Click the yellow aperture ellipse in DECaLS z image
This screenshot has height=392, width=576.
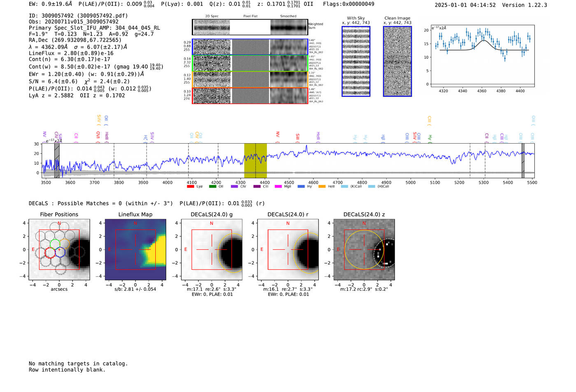(x=364, y=250)
